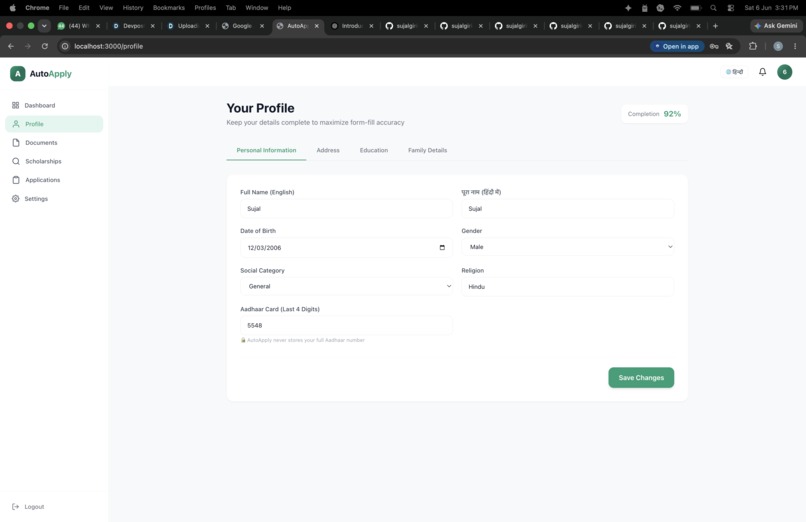Click browser forward arrow

(x=28, y=46)
